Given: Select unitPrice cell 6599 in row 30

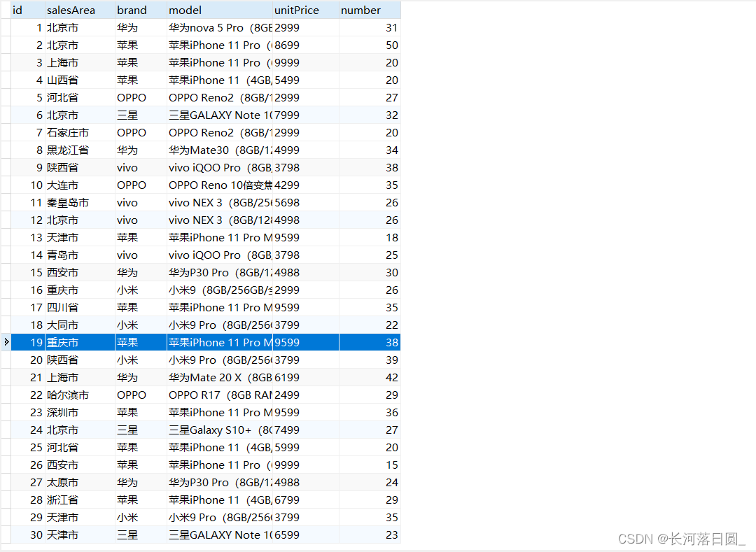Looking at the screenshot, I should pos(306,535).
